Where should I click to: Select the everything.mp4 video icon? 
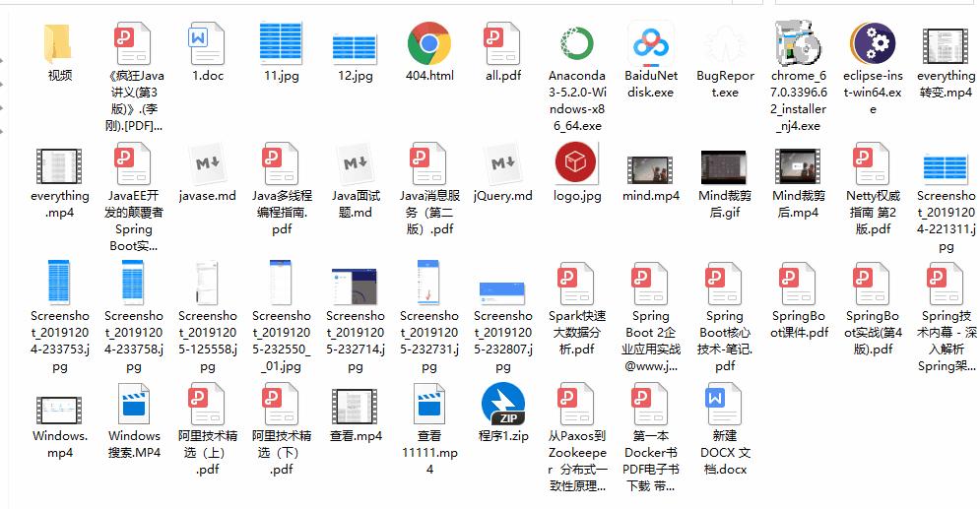tap(59, 166)
